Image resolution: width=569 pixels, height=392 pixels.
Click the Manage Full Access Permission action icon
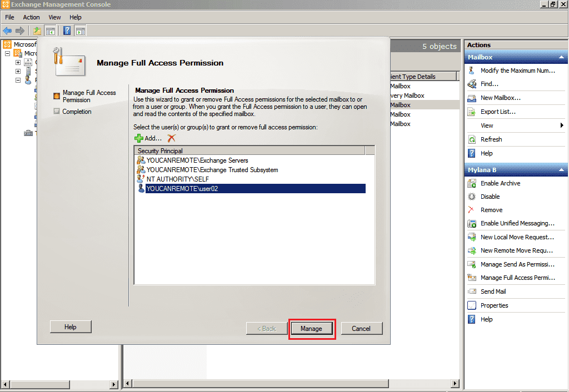(472, 278)
